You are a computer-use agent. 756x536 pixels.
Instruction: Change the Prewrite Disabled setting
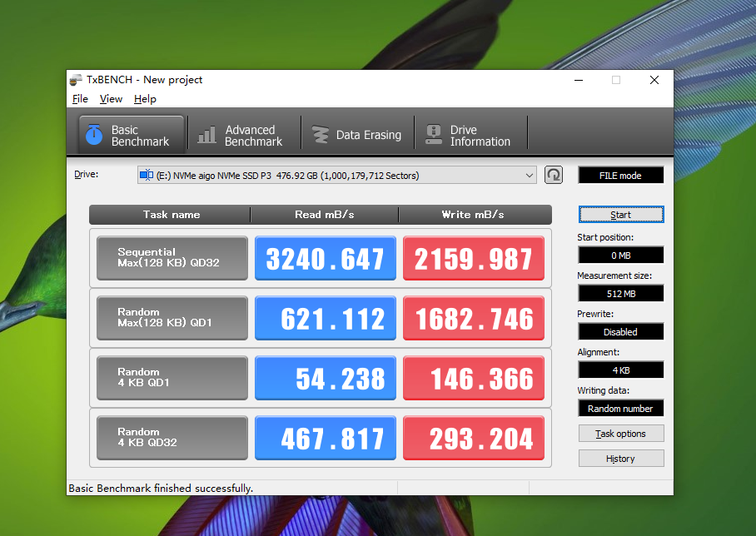(621, 332)
